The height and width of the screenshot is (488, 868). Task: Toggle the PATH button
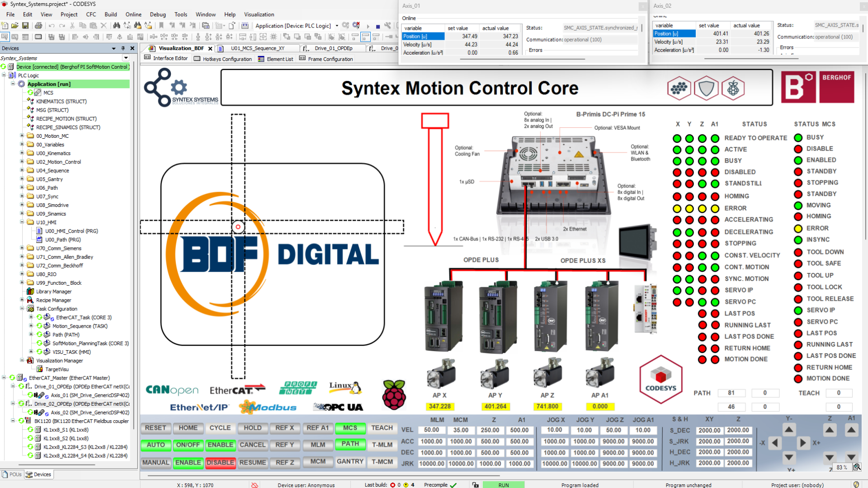350,444
